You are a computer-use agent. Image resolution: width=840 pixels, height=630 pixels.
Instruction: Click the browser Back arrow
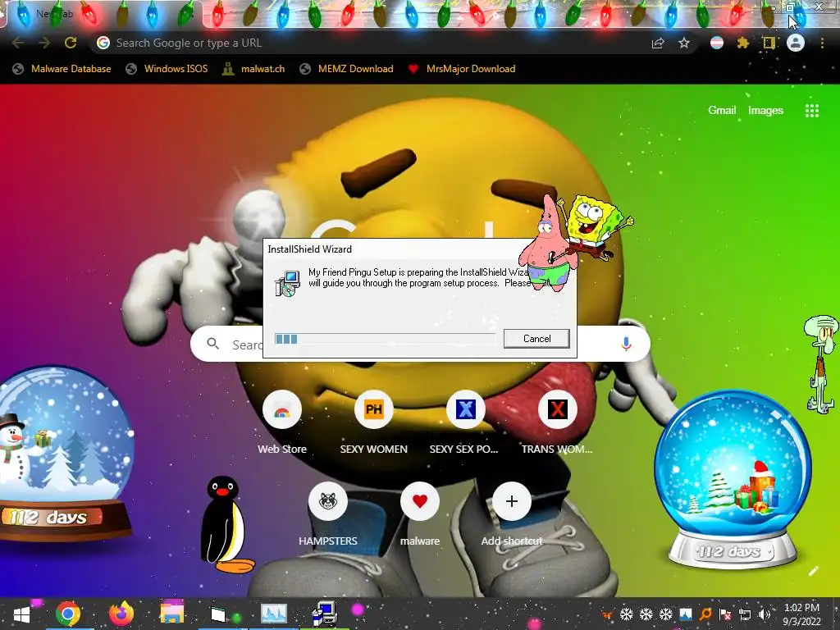(18, 43)
